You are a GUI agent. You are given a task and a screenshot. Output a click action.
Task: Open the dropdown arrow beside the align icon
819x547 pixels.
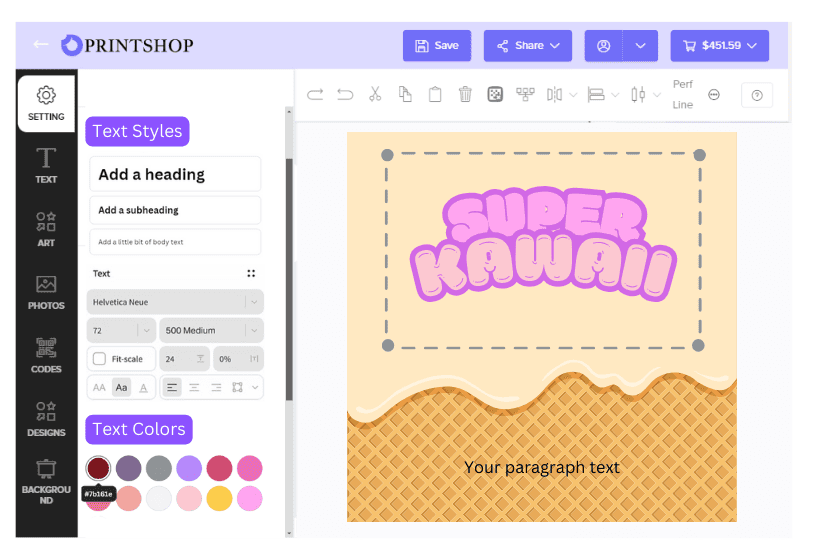click(615, 95)
